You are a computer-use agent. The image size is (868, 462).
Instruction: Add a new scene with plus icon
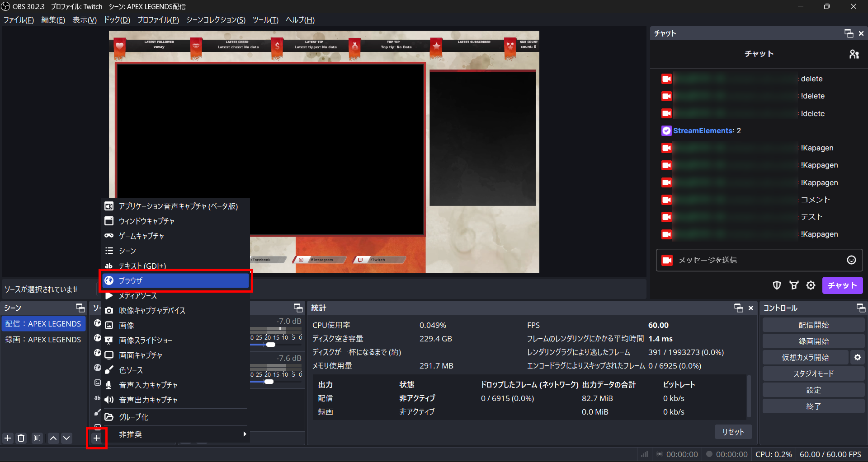click(x=8, y=438)
